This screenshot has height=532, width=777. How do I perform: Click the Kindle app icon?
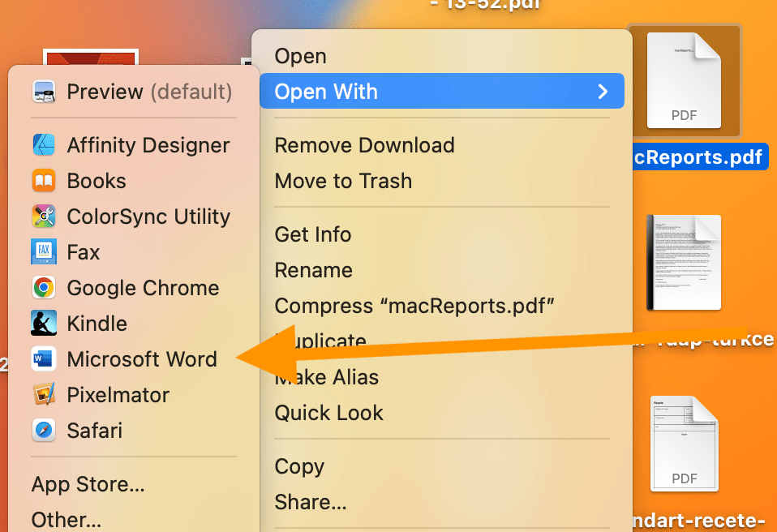tap(43, 324)
